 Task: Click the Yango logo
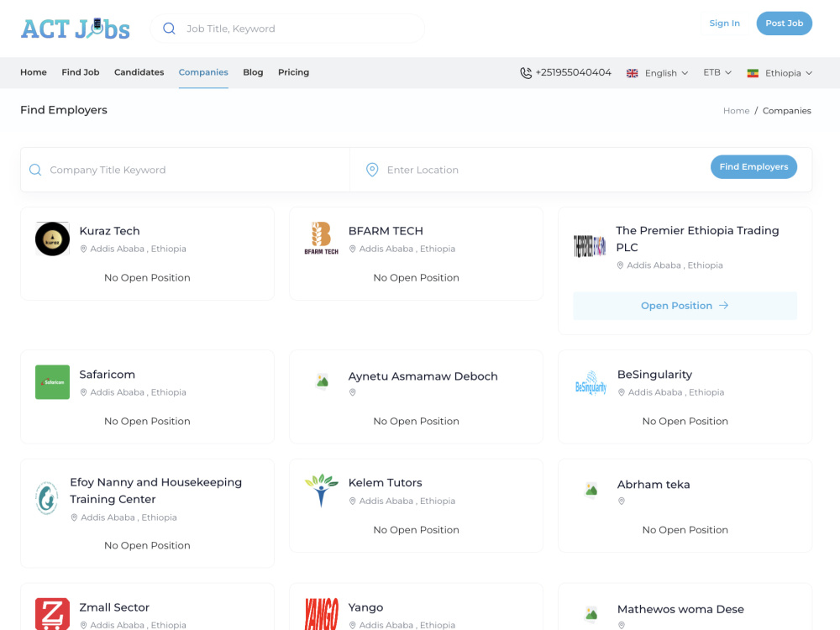pos(322,614)
